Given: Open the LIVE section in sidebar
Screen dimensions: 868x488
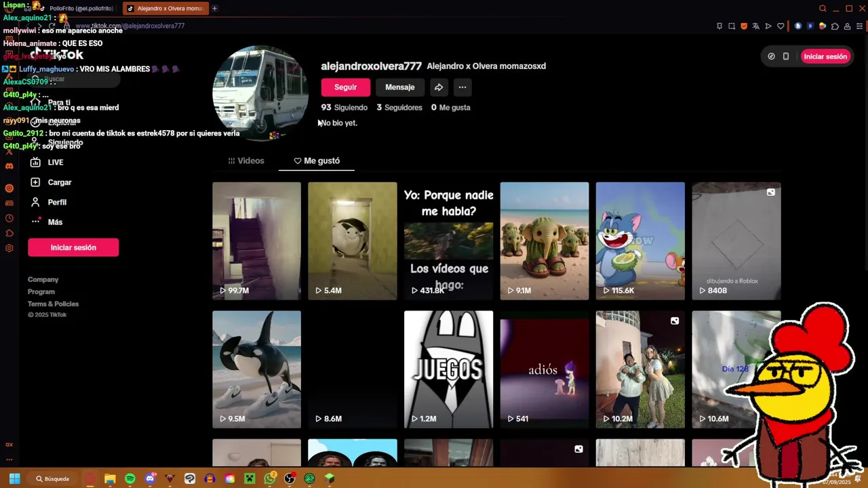Looking at the screenshot, I should (47, 163).
